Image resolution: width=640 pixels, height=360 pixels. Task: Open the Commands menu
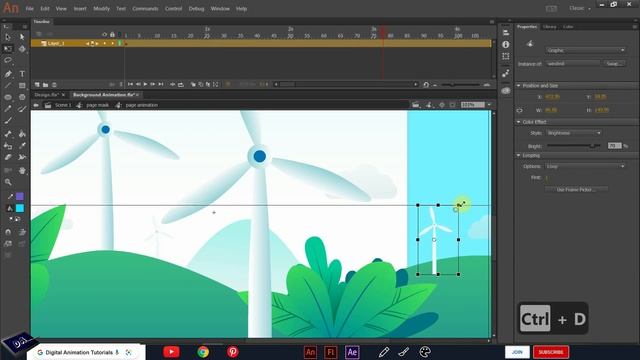point(145,9)
